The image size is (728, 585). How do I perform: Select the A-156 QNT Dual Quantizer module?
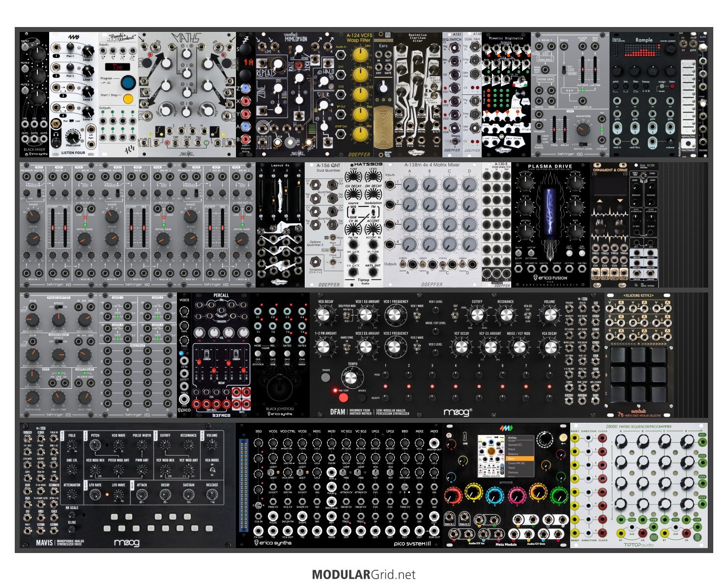coord(324,225)
